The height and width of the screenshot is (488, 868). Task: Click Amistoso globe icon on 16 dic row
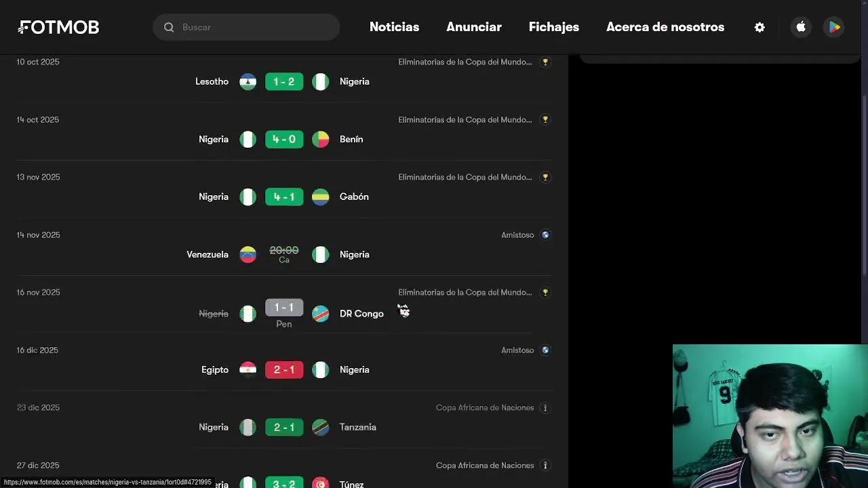tap(545, 350)
